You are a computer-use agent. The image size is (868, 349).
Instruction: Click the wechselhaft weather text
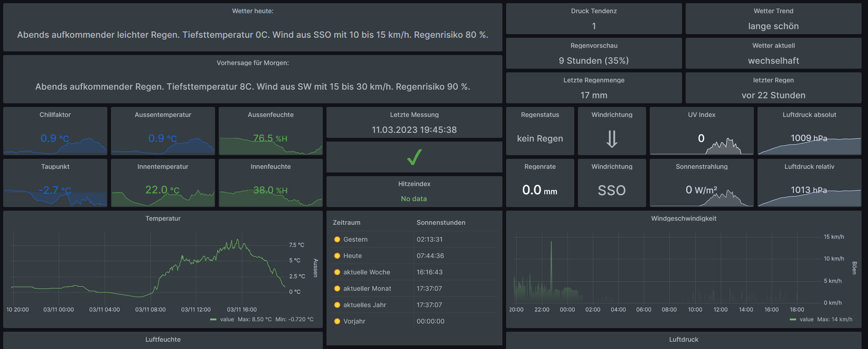pyautogui.click(x=773, y=61)
